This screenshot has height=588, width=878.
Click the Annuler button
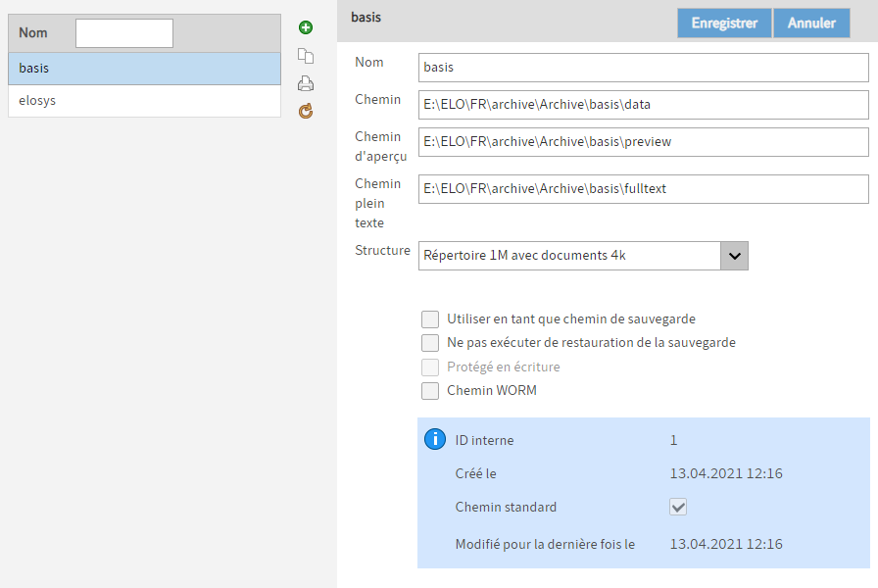pyautogui.click(x=811, y=23)
